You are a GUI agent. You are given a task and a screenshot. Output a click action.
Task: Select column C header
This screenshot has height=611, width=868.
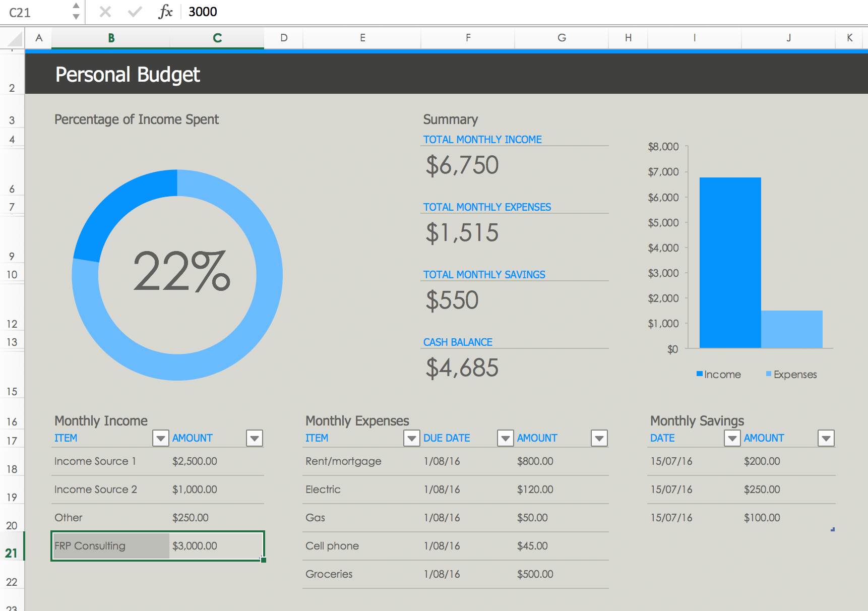coord(217,38)
